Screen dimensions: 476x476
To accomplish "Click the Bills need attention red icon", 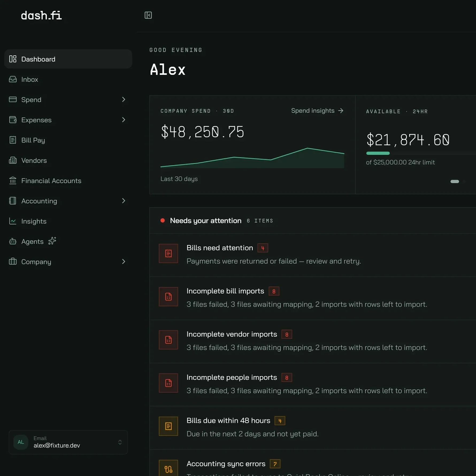I will click(x=168, y=253).
